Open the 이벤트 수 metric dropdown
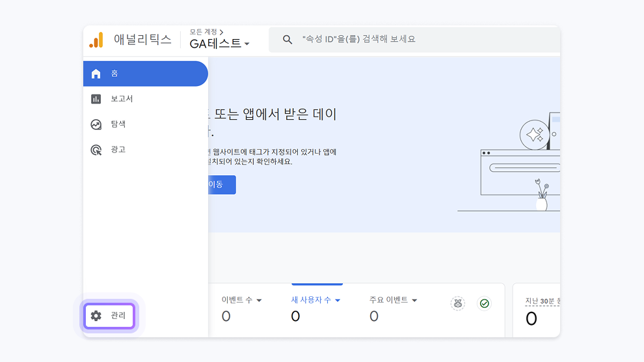The image size is (644, 362). coord(259,300)
